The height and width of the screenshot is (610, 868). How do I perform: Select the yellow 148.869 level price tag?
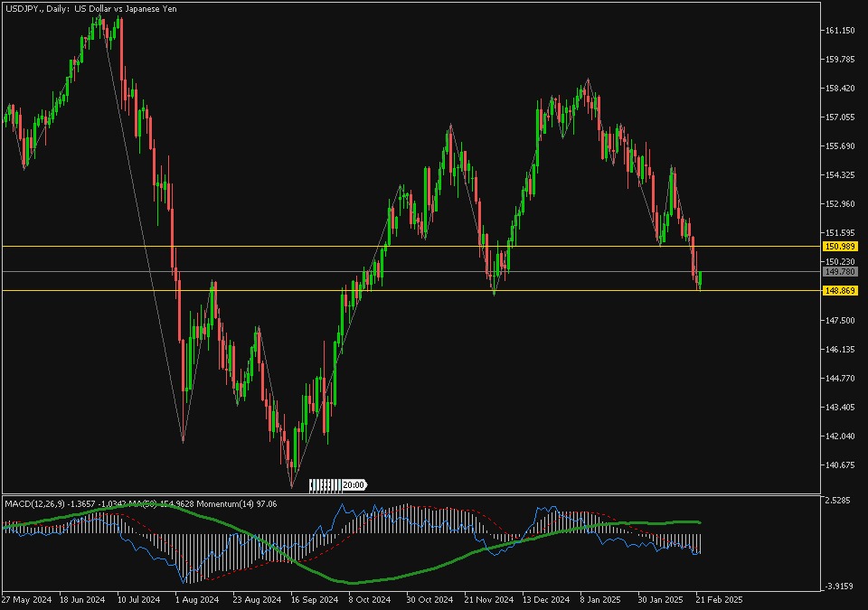coord(840,291)
